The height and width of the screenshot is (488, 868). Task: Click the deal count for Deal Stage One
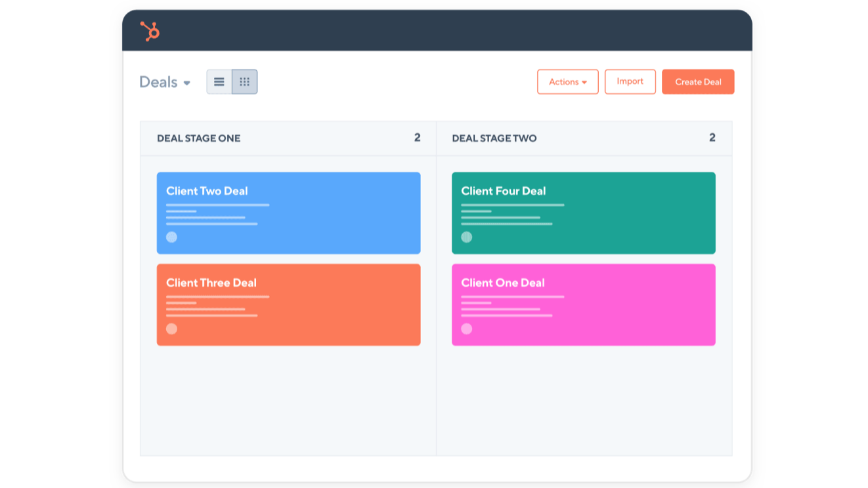coord(417,138)
